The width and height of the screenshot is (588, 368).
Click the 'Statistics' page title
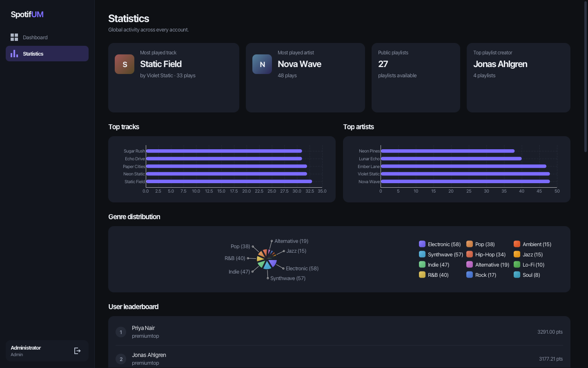(x=129, y=18)
